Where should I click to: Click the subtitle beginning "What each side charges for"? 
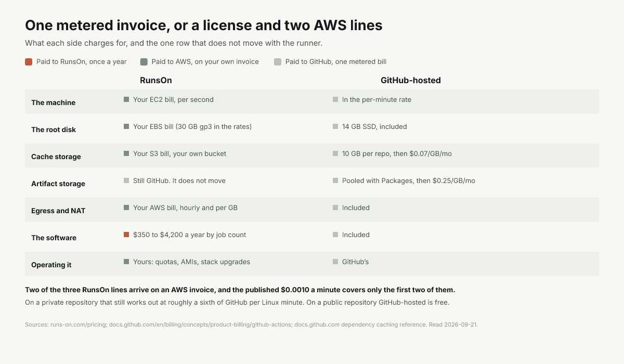click(x=174, y=43)
